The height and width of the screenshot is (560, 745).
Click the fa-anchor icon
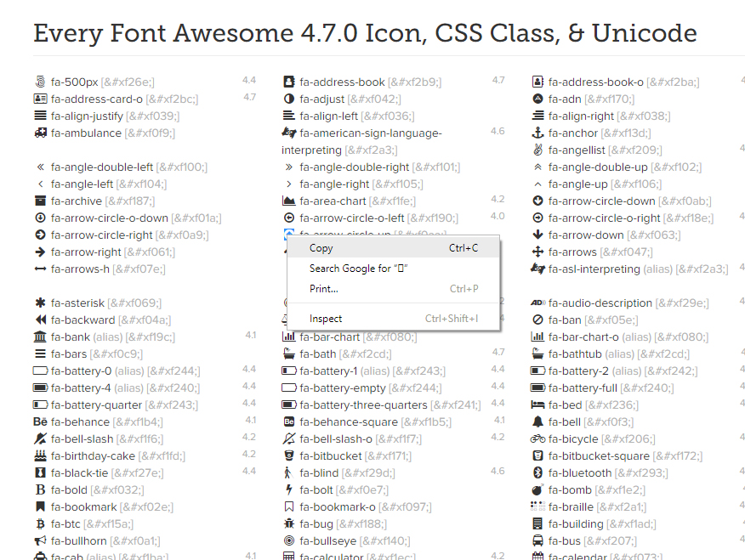click(x=536, y=133)
